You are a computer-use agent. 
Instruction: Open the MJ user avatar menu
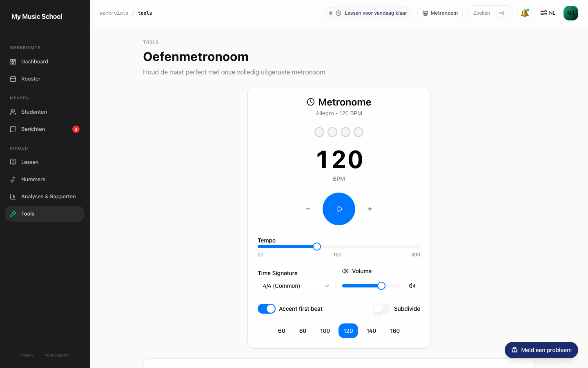click(571, 13)
